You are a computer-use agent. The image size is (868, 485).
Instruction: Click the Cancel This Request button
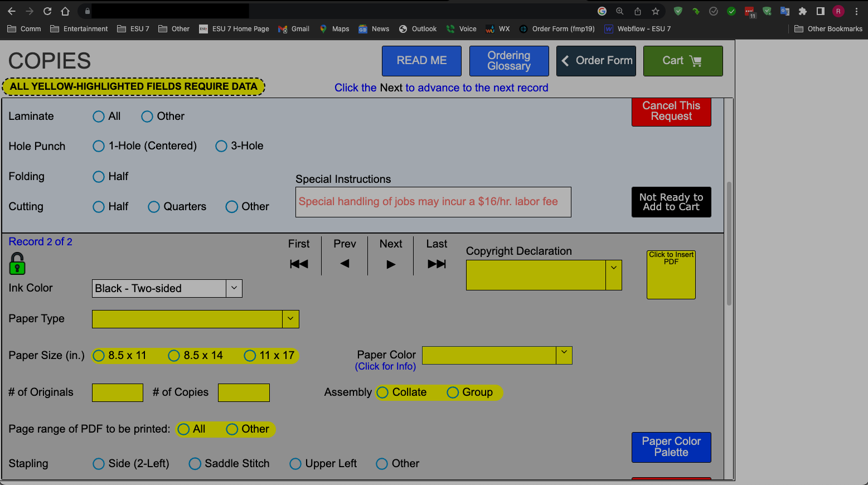click(x=671, y=111)
